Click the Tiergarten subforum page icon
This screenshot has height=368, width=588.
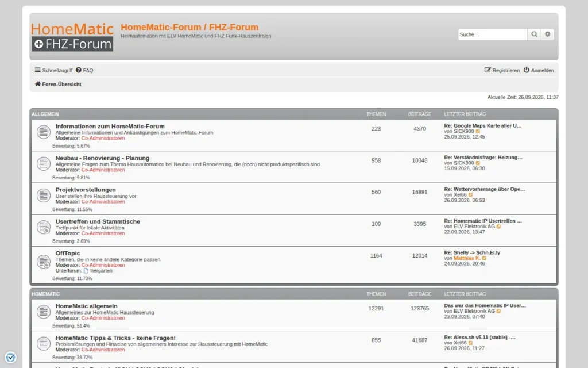click(86, 271)
